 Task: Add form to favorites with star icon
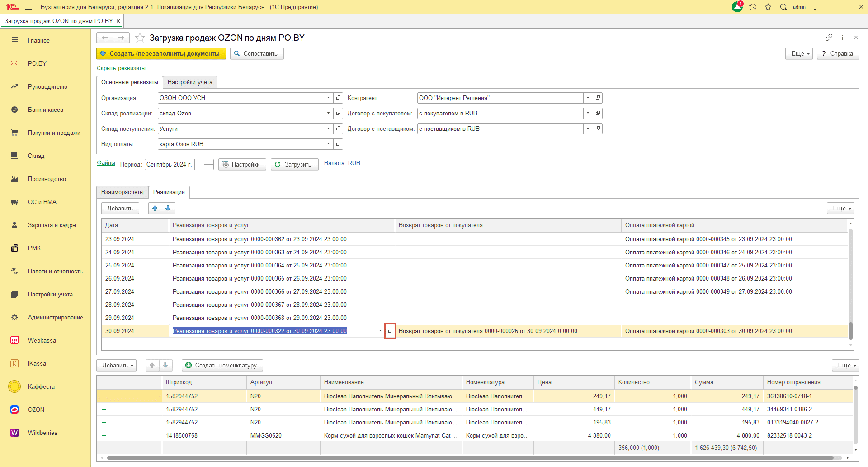pyautogui.click(x=140, y=38)
